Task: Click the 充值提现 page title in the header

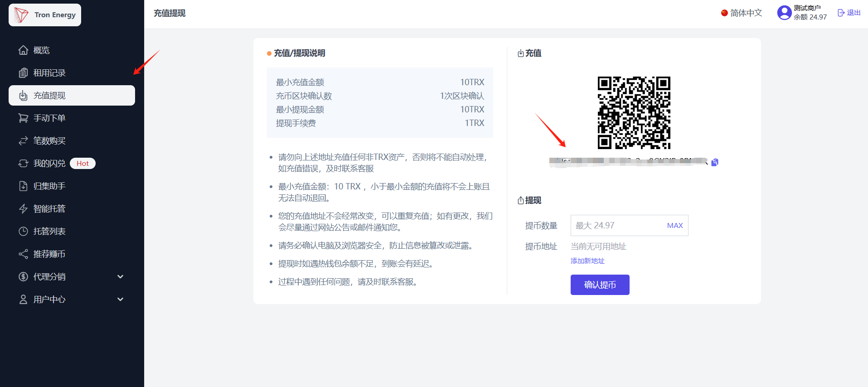Action: point(170,13)
